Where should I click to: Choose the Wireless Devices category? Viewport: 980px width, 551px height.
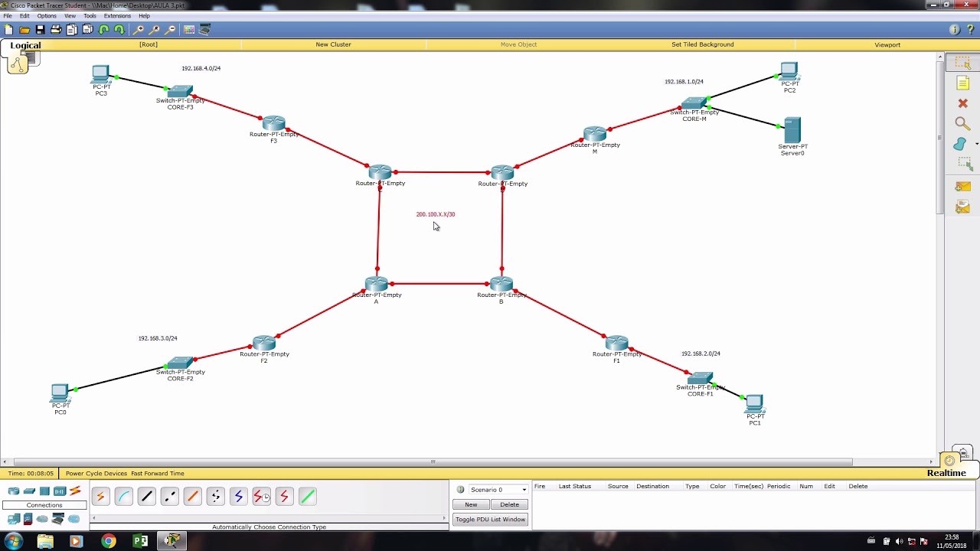[60, 491]
